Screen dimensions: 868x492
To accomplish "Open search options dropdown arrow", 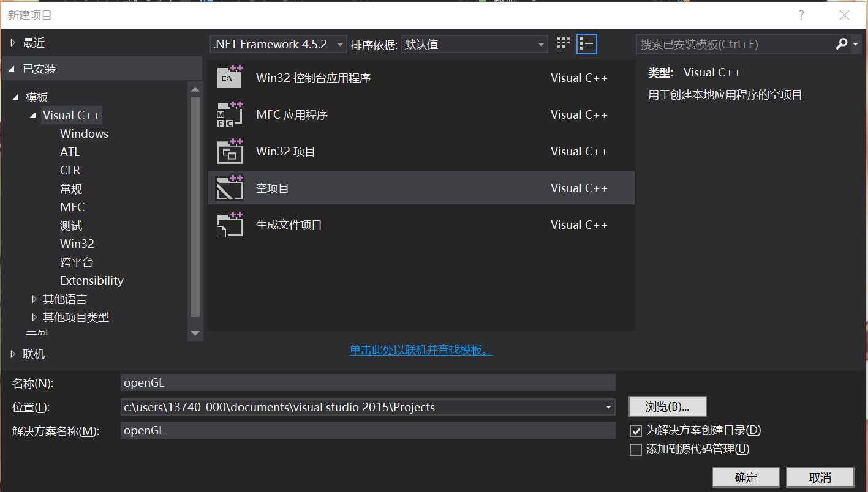I will 856,44.
